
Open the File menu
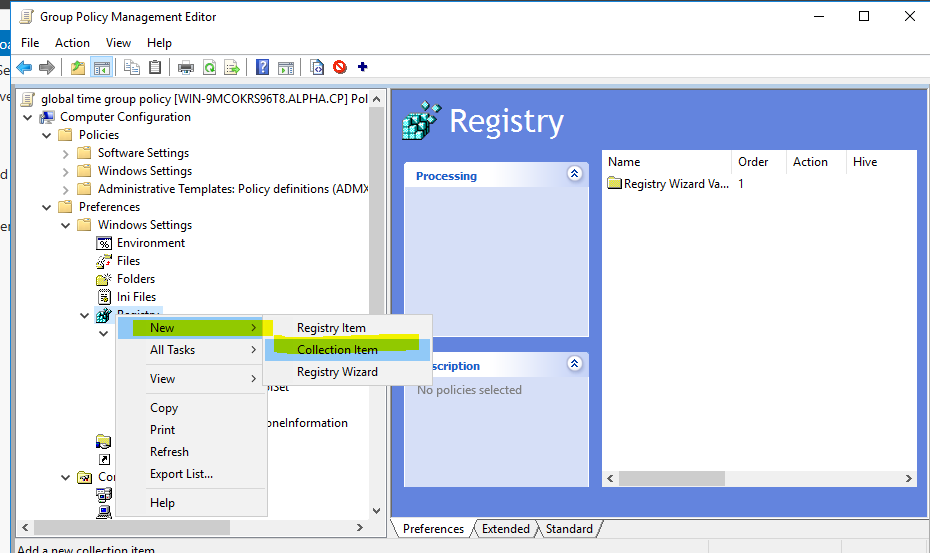30,43
